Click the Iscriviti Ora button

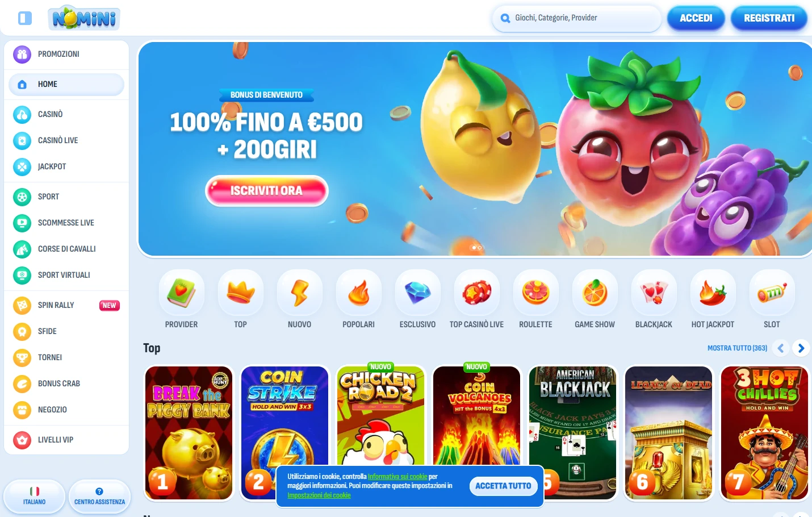[x=267, y=190]
